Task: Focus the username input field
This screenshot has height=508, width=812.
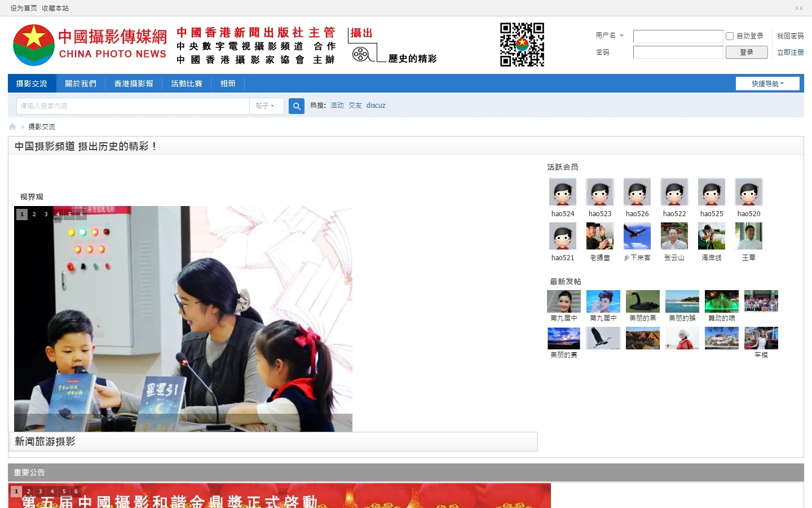Action: (x=678, y=36)
